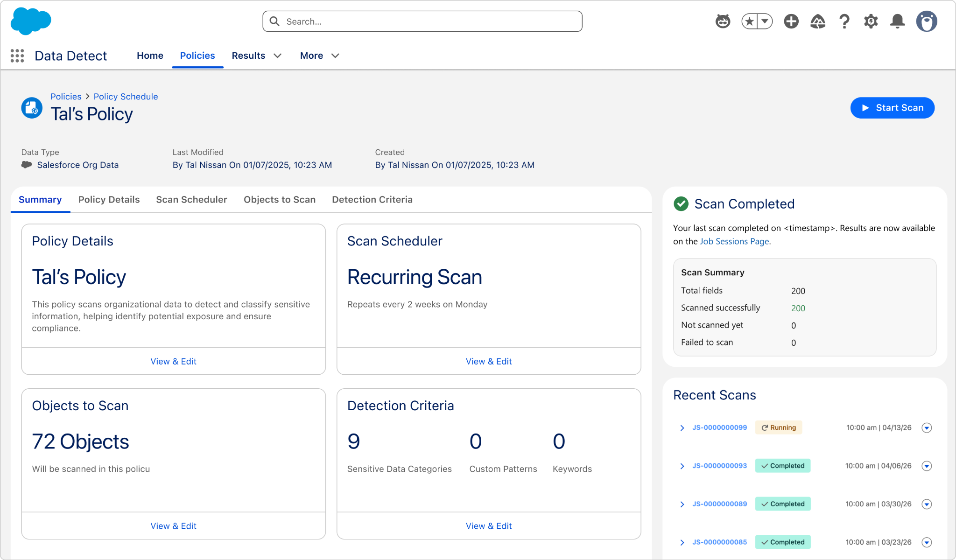Click View & Edit in Policy Details card

pos(174,361)
